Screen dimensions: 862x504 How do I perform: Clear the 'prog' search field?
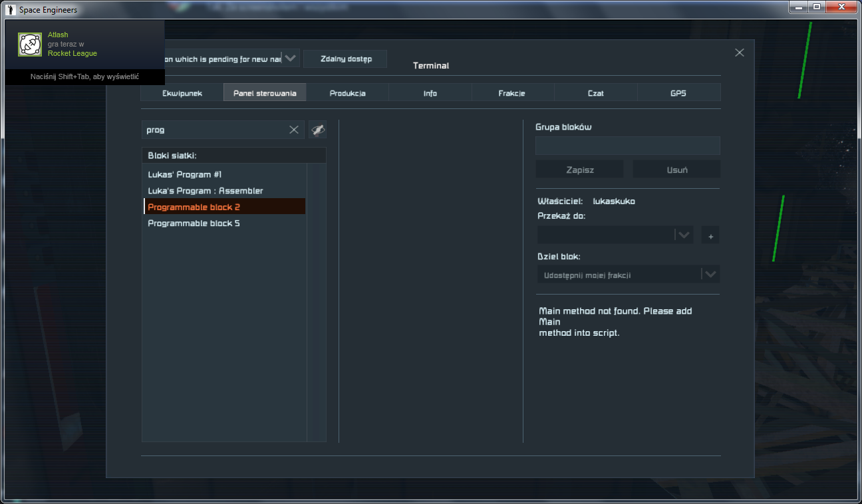[x=293, y=130]
